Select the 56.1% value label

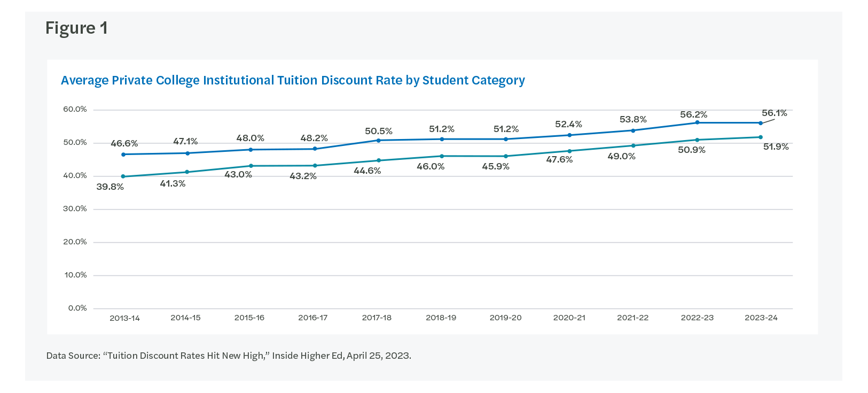click(774, 113)
